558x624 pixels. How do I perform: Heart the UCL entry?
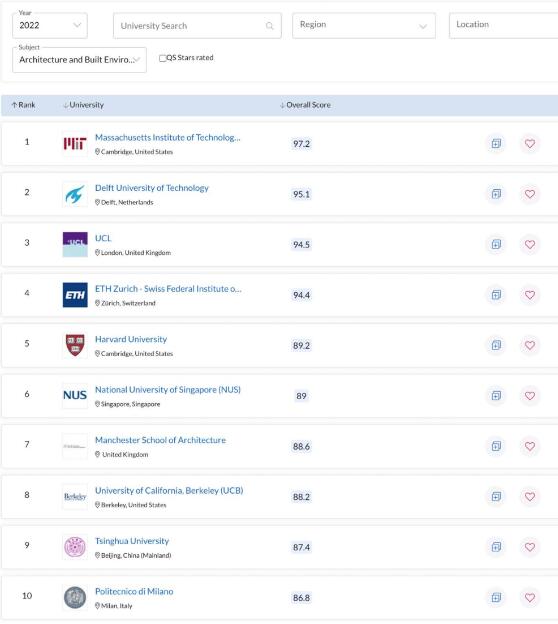point(530,244)
